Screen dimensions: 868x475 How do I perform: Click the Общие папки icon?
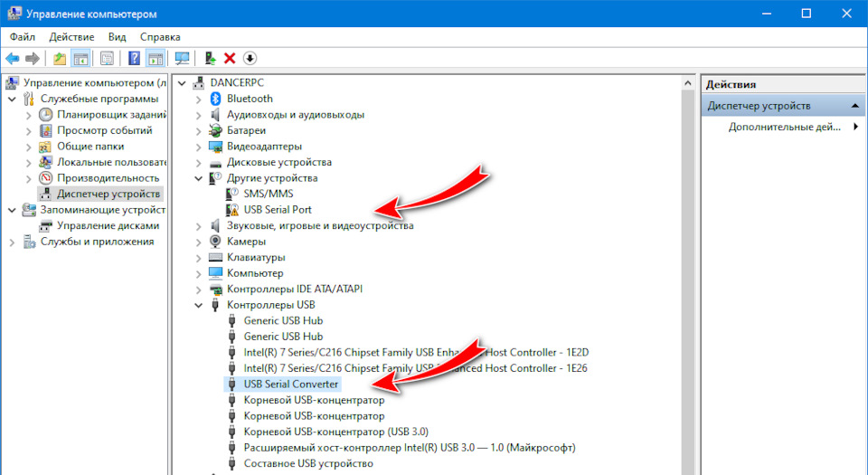point(45,147)
